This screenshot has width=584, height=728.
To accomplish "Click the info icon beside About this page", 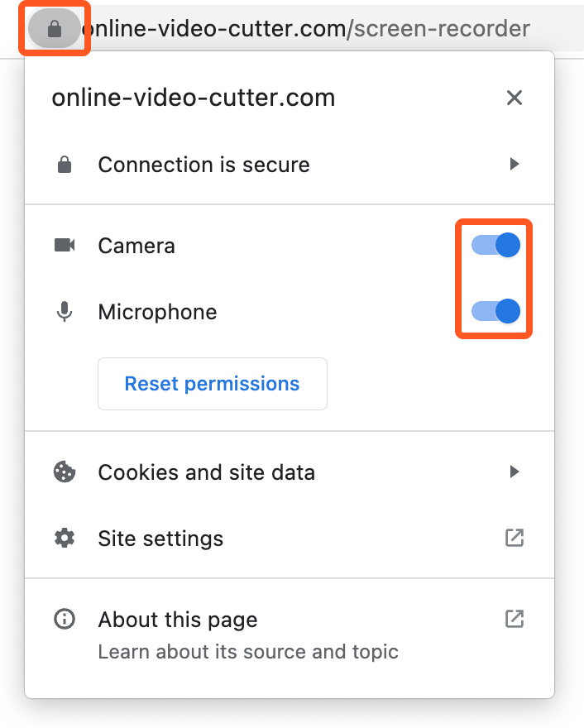I will (65, 619).
